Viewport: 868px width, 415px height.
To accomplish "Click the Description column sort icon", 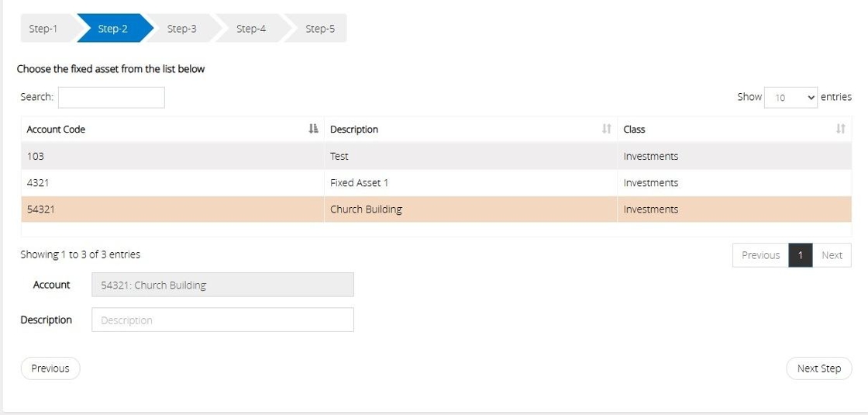I will (x=607, y=130).
